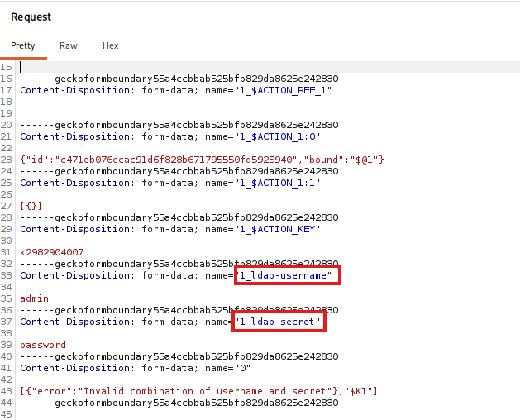The width and height of the screenshot is (520, 420).
Task: Open the Raw tab
Action: point(69,45)
